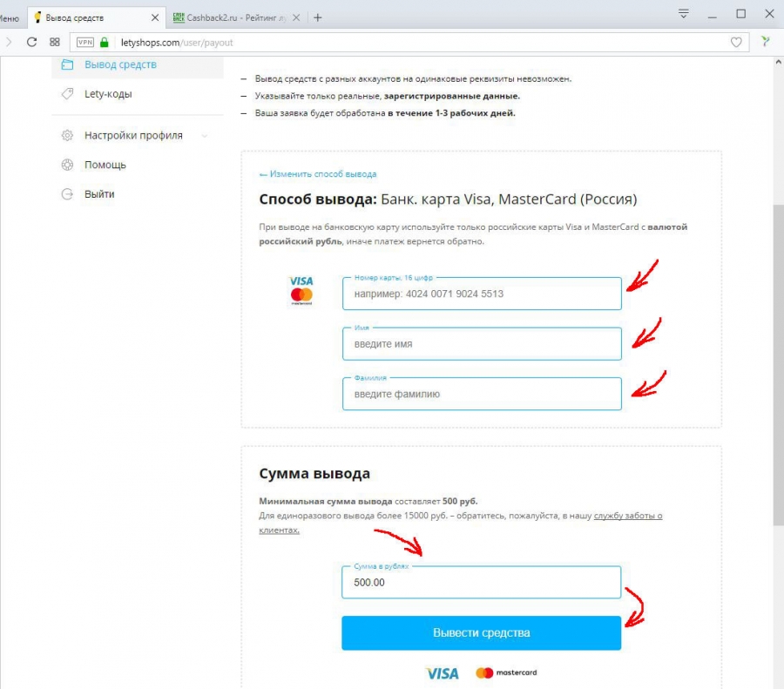Focus the card number input field
This screenshot has height=689, width=784.
pyautogui.click(x=482, y=294)
